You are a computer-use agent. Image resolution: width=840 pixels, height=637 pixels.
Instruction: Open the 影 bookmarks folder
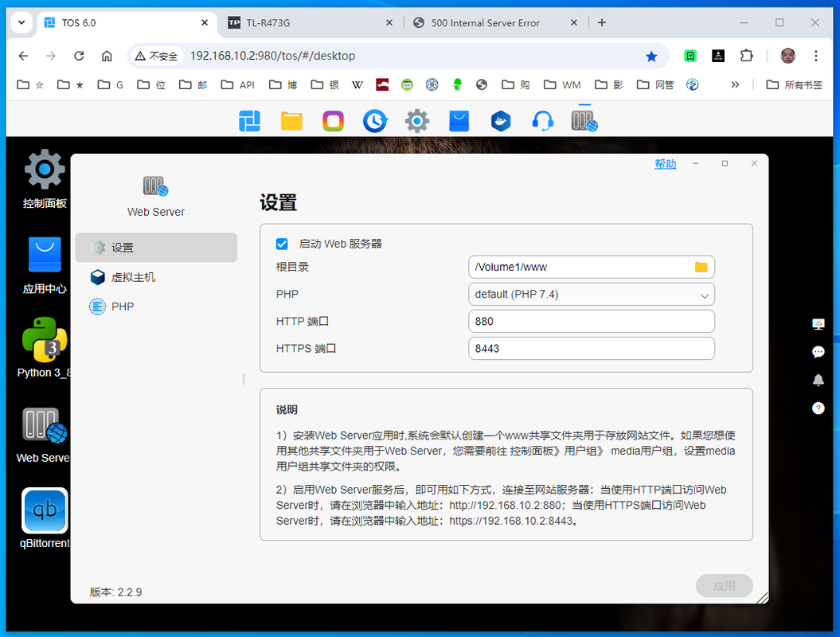609,84
